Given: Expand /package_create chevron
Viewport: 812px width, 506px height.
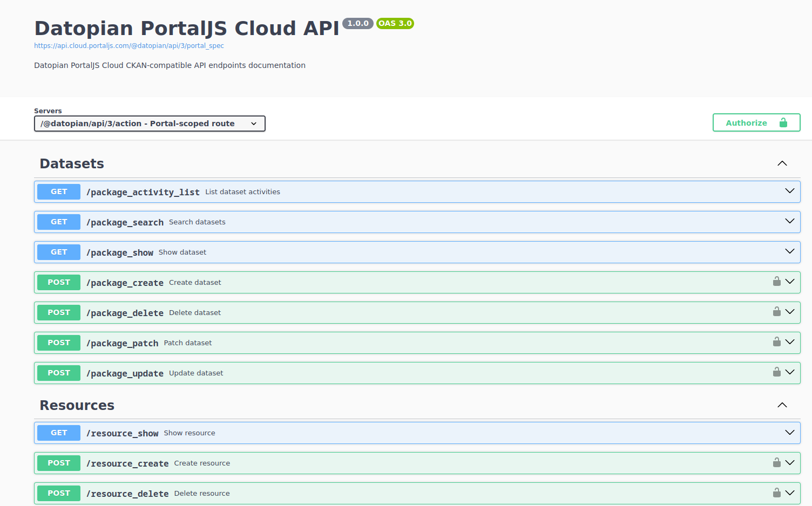Looking at the screenshot, I should [789, 282].
